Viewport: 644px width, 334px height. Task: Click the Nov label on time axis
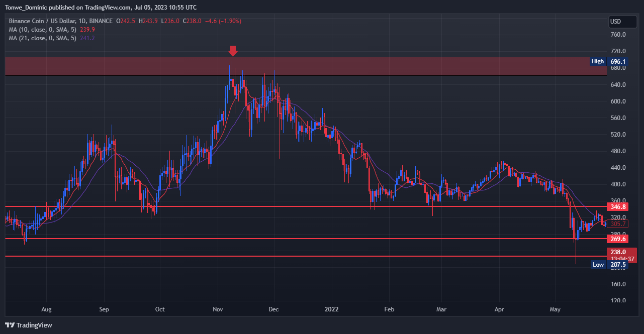pos(218,309)
